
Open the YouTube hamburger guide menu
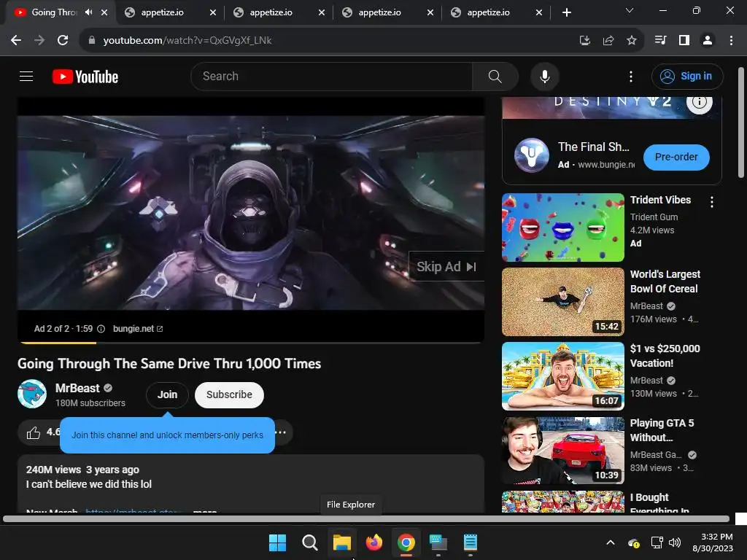pyautogui.click(x=26, y=76)
